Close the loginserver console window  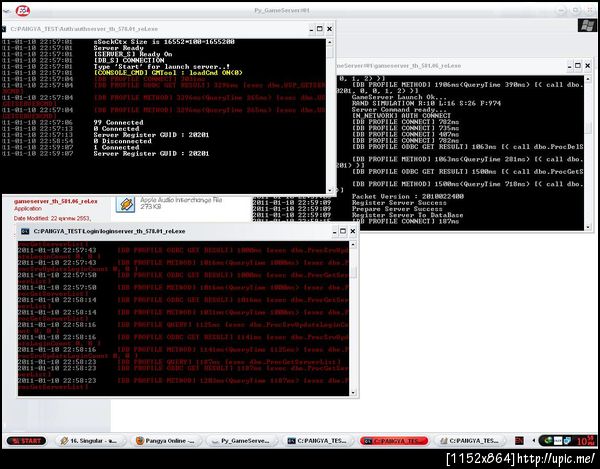tap(352, 231)
